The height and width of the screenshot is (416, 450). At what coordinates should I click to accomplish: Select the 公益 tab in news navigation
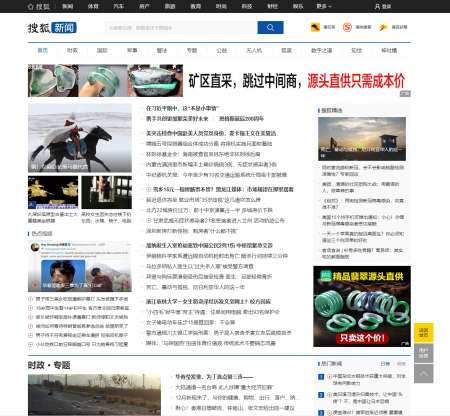[x=222, y=50]
